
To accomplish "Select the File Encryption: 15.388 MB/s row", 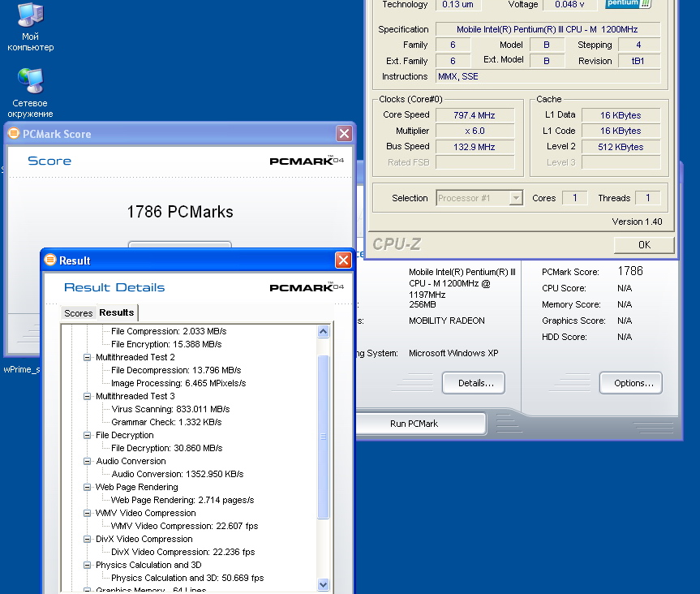I will click(x=166, y=344).
